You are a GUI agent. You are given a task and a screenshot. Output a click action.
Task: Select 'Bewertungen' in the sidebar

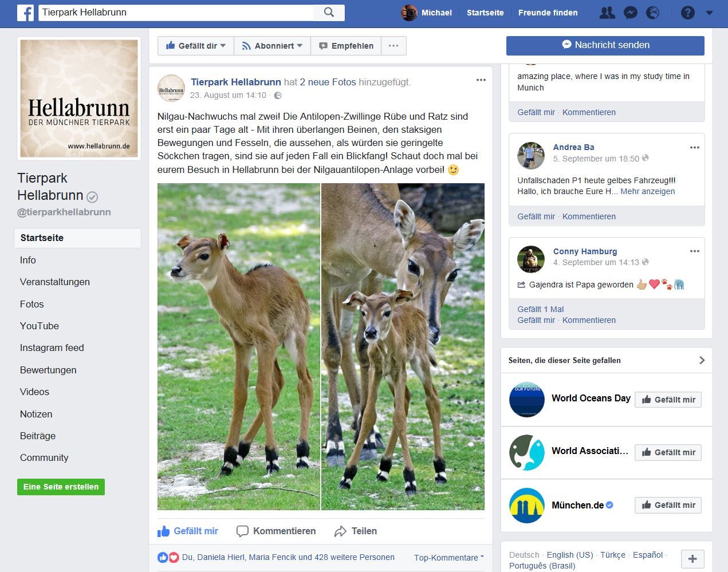point(48,370)
